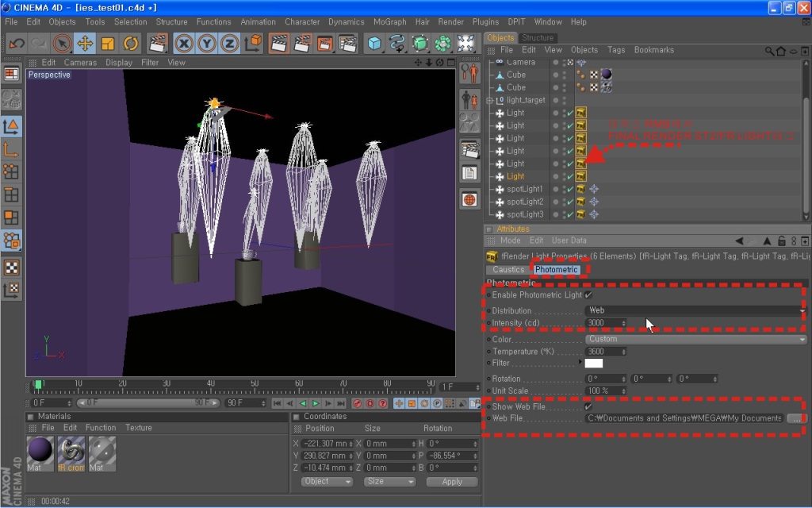Click the white Filter color swatch

click(x=593, y=364)
